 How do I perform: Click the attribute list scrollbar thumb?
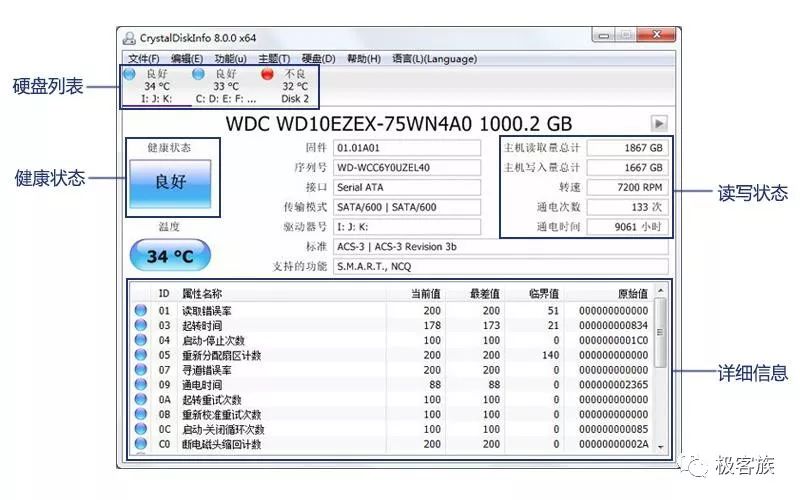(660, 333)
